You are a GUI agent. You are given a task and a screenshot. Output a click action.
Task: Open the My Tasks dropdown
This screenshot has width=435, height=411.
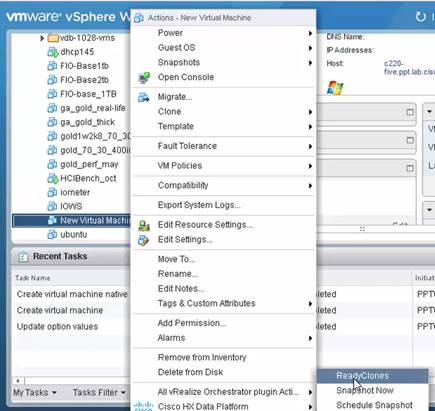(35, 393)
